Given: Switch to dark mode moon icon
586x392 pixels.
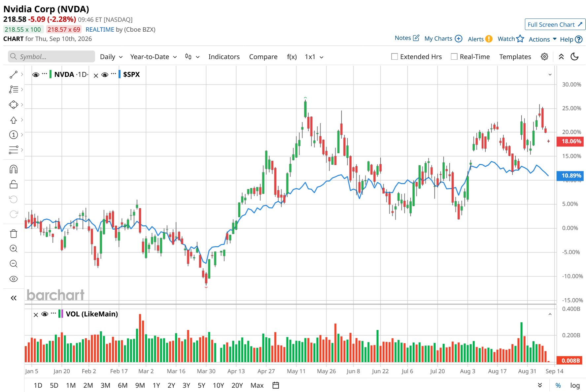Looking at the screenshot, I should (x=575, y=57).
